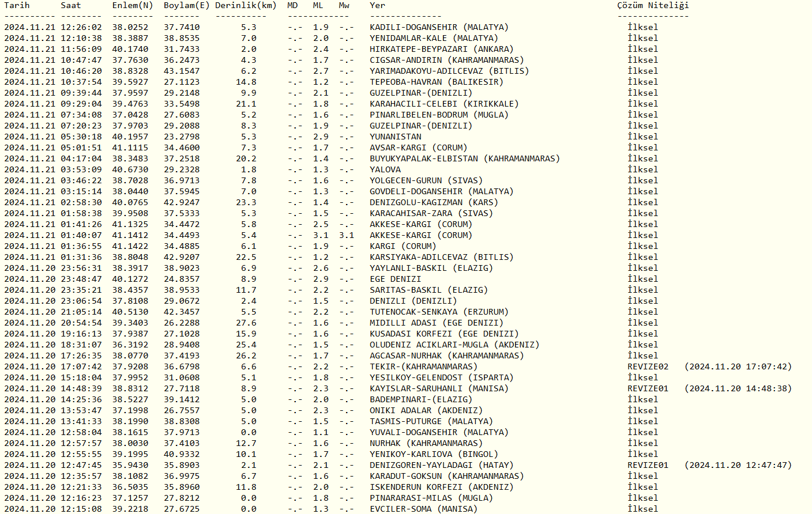The width and height of the screenshot is (812, 514).
Task: Click the Mw value 3.1
Action: pos(346,235)
